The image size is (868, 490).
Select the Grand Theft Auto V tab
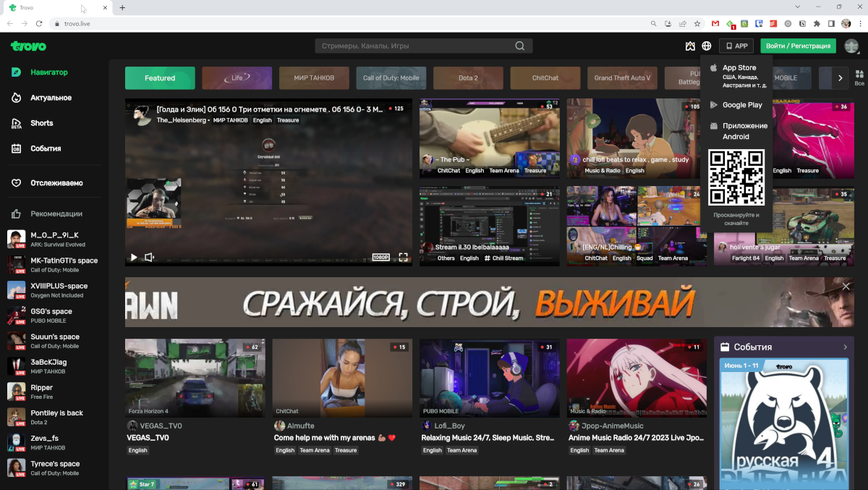(x=622, y=78)
